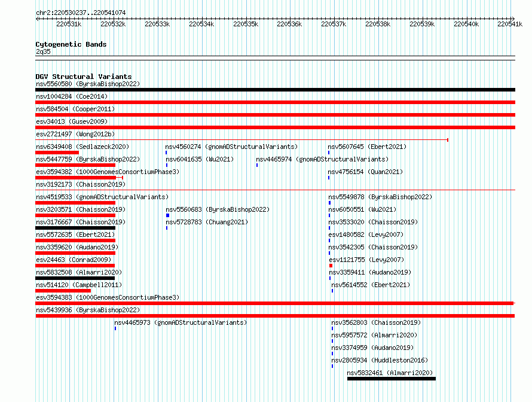532x402 pixels.
Task: Click the 220531k ruler tick label
Action: (69, 24)
